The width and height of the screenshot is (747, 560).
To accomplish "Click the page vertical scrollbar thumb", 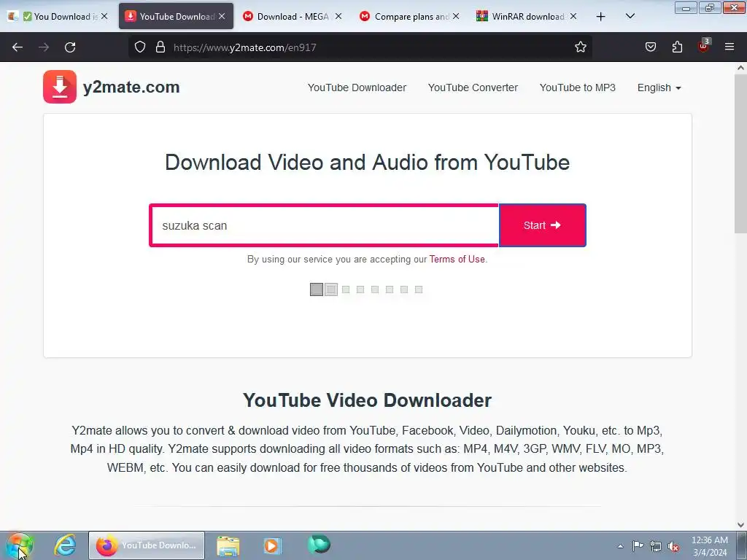I will [740, 155].
